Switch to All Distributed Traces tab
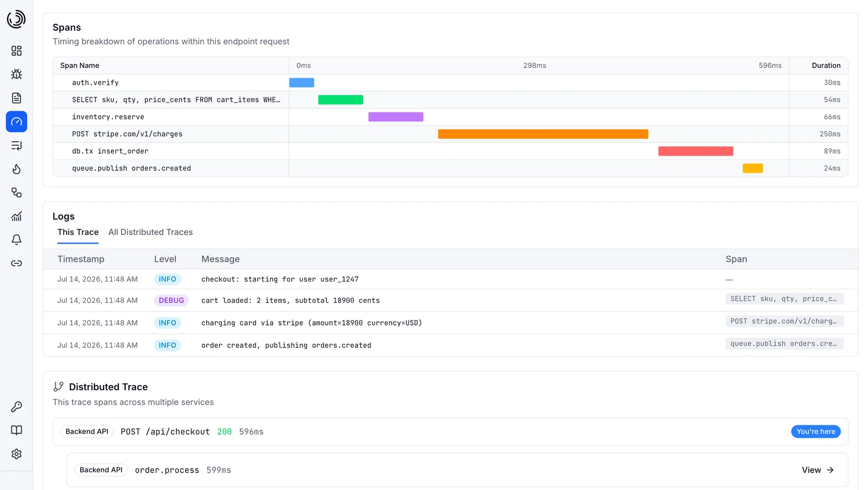 tap(150, 232)
